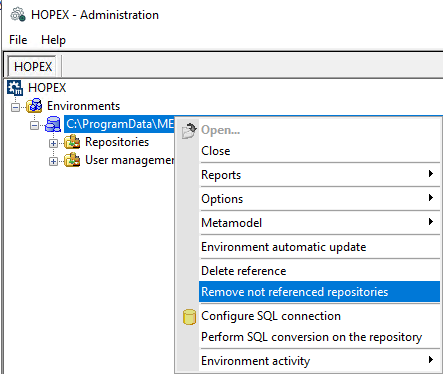Open the Options submenu
This screenshot has height=374, width=443.
click(319, 199)
